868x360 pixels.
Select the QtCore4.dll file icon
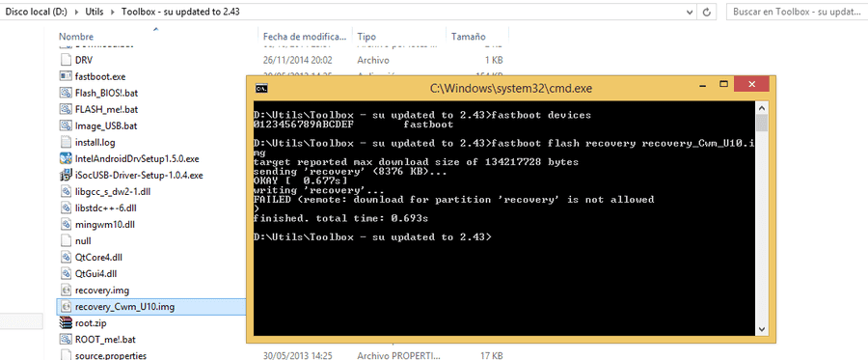pyautogui.click(x=66, y=257)
